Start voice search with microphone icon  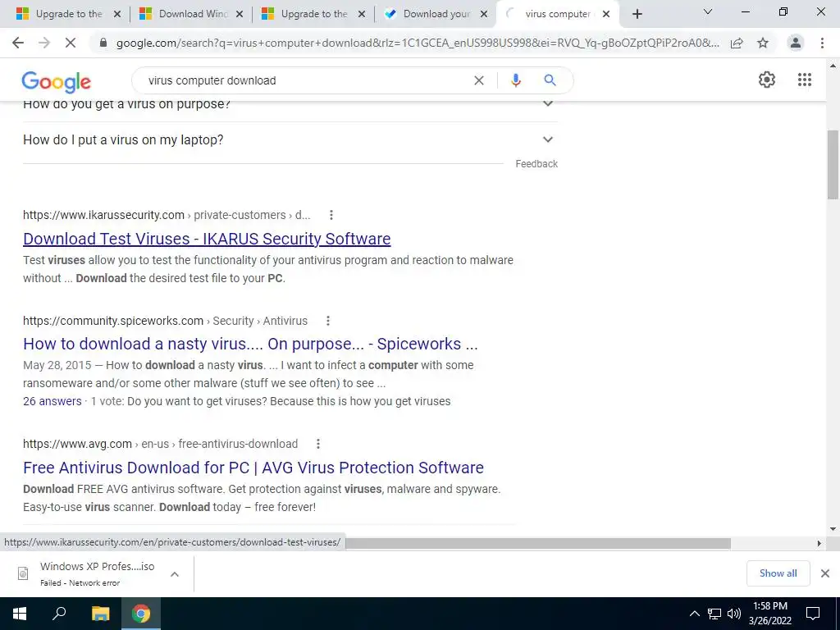tap(515, 80)
